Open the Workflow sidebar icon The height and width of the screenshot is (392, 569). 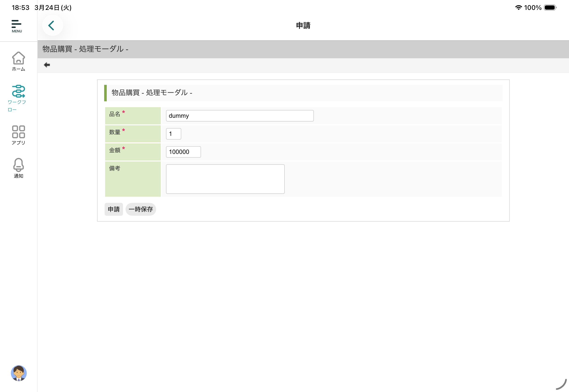tap(18, 91)
